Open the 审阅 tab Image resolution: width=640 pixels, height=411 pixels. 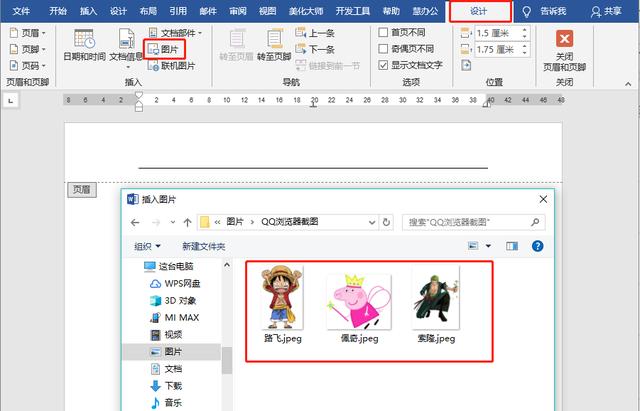[238, 11]
